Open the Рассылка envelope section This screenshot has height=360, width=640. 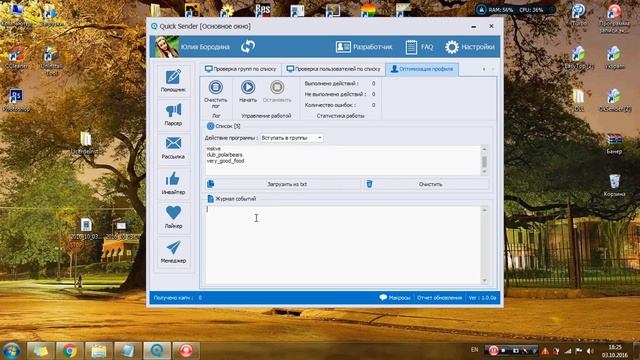coord(173,148)
